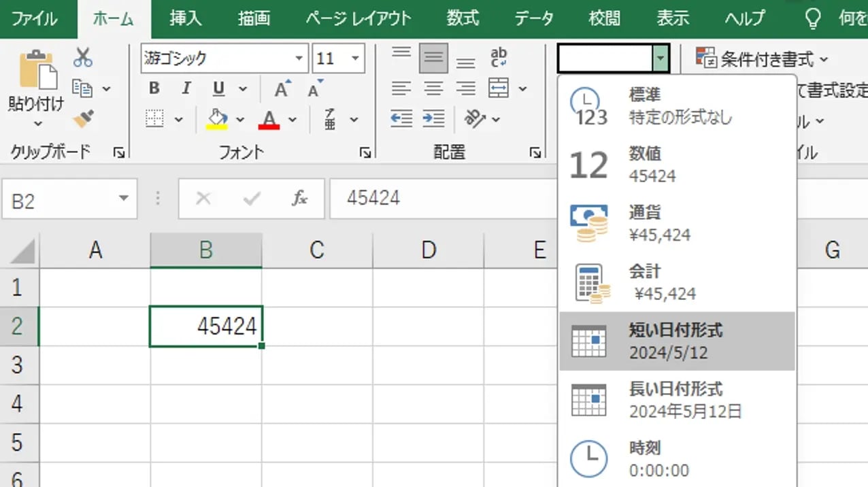Expand fill color palette arrow

[x=240, y=120]
